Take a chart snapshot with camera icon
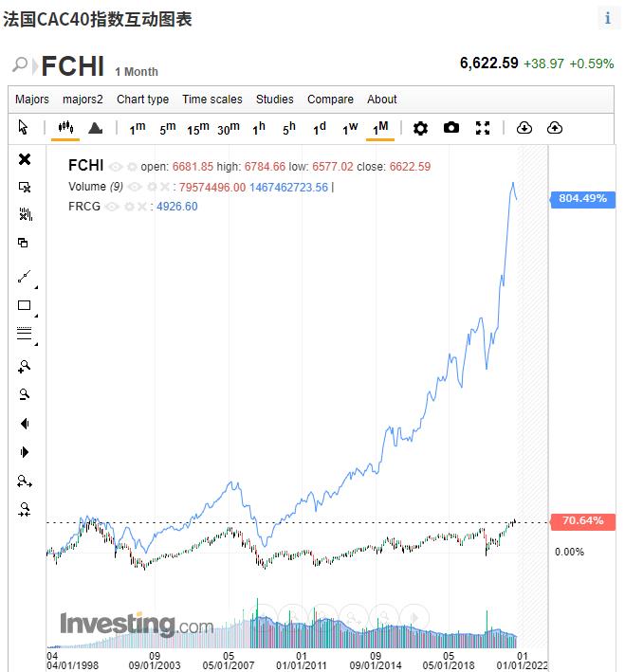Screen dimensions: 625x672 tap(451, 128)
